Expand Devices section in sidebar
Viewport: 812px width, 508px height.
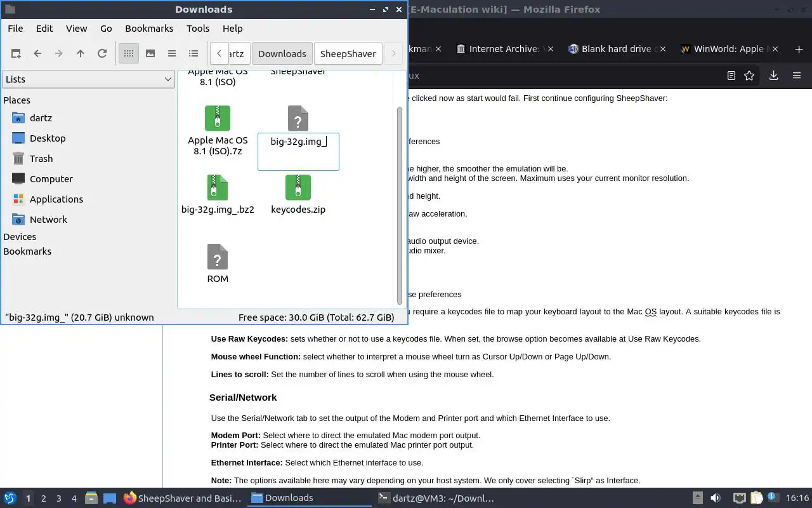click(x=20, y=237)
